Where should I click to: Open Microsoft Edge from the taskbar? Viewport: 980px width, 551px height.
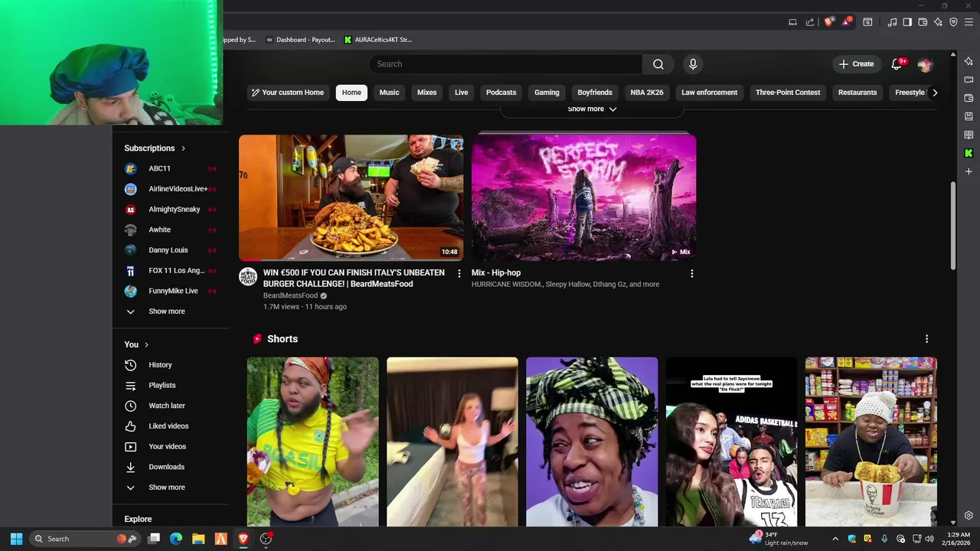coord(176,539)
